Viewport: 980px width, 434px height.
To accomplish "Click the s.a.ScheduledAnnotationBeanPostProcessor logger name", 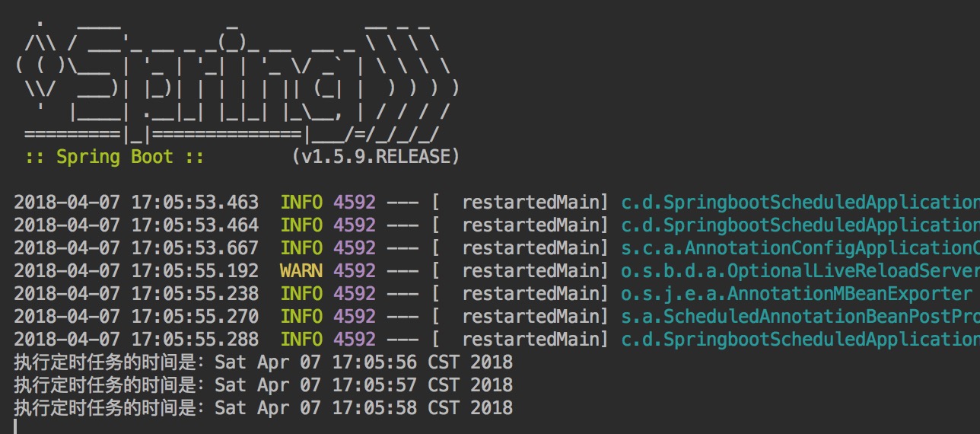I will point(800,317).
